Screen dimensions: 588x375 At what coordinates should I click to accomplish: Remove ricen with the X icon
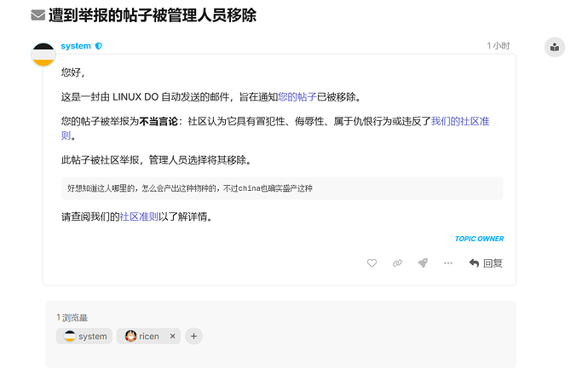(x=172, y=337)
